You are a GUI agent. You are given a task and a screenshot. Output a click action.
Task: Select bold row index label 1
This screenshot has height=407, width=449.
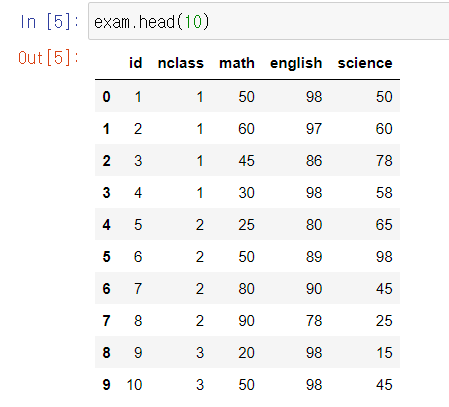click(106, 129)
